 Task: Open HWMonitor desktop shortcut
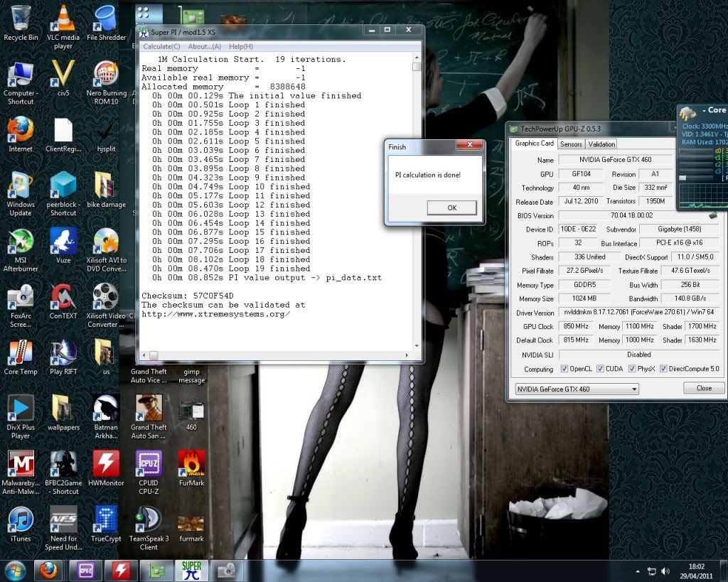pyautogui.click(x=105, y=464)
